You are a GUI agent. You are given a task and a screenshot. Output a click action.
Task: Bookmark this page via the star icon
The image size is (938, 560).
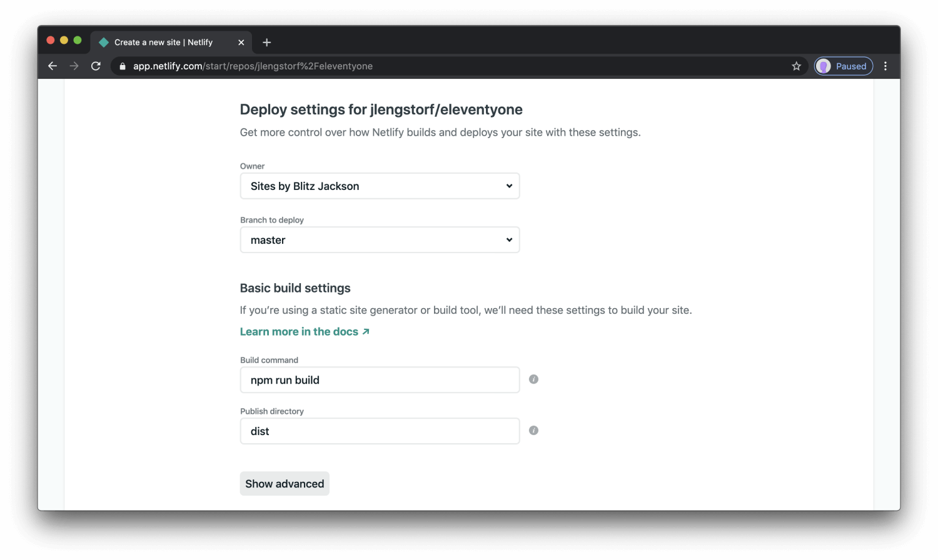[796, 66]
